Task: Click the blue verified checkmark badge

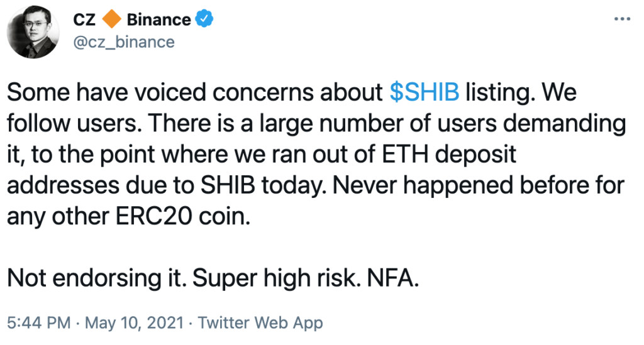Action: pos(204,19)
